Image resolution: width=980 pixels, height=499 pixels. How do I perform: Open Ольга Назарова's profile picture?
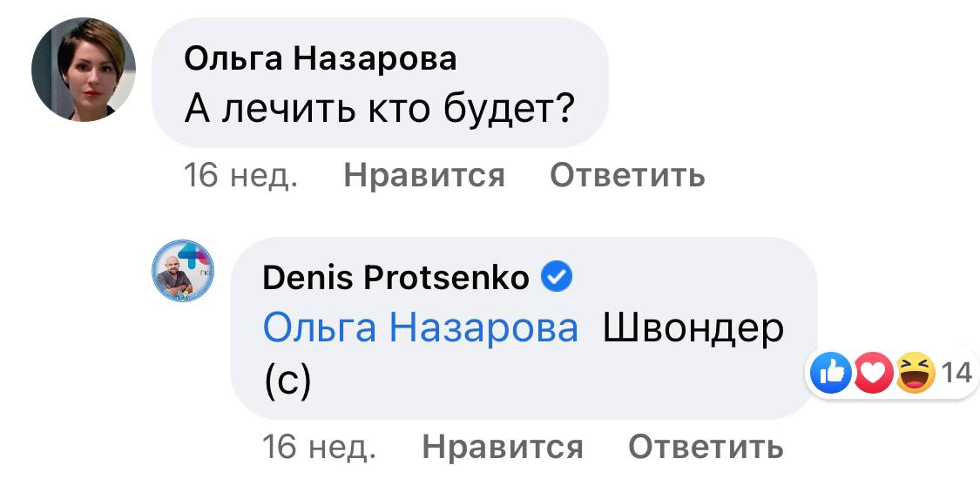(x=84, y=69)
